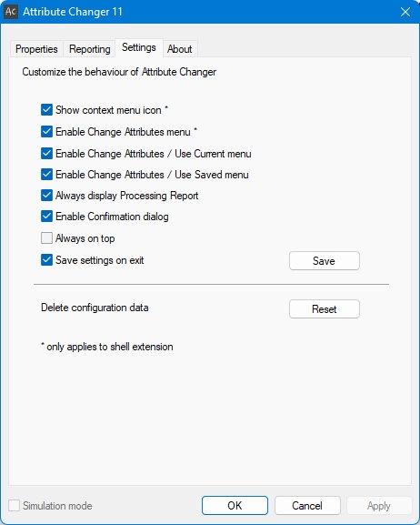420x525 pixels.
Task: Switch to the Properties tab
Action: [x=36, y=49]
